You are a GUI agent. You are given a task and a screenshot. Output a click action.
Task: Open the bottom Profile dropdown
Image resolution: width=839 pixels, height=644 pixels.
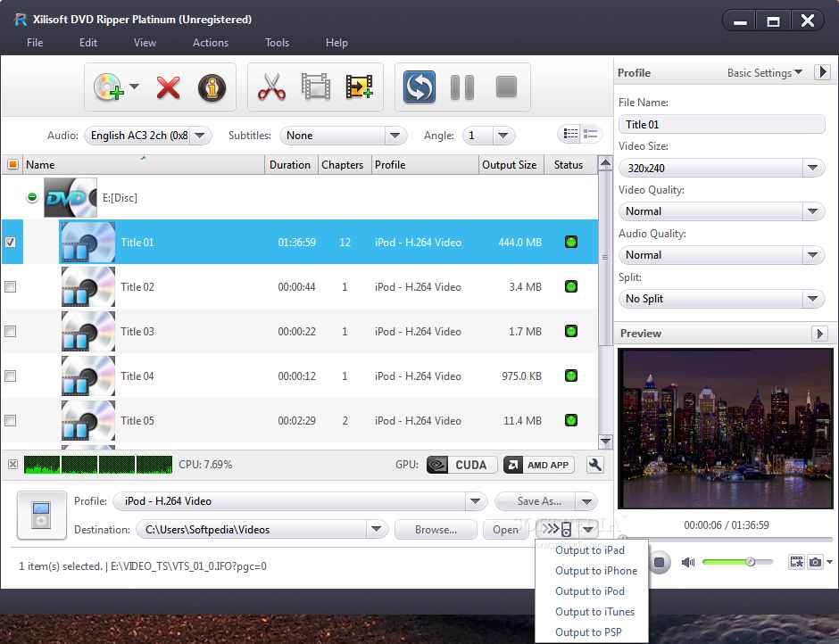475,501
